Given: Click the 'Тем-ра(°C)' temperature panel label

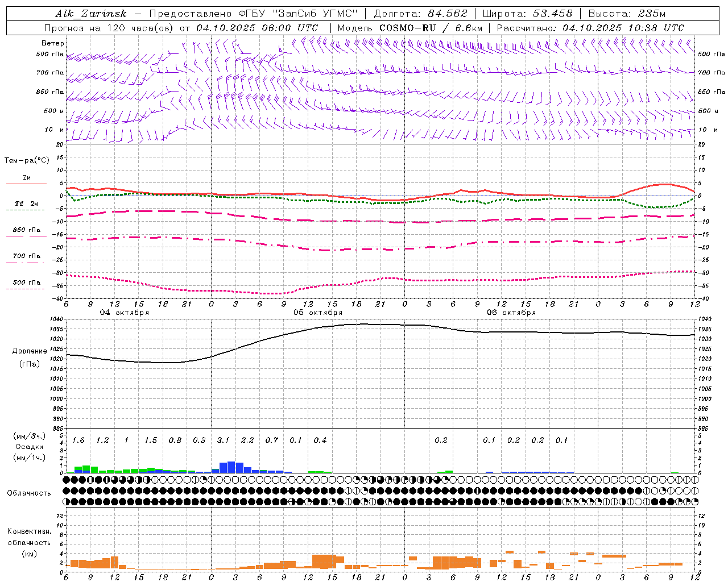Looking at the screenshot, I should tap(27, 161).
